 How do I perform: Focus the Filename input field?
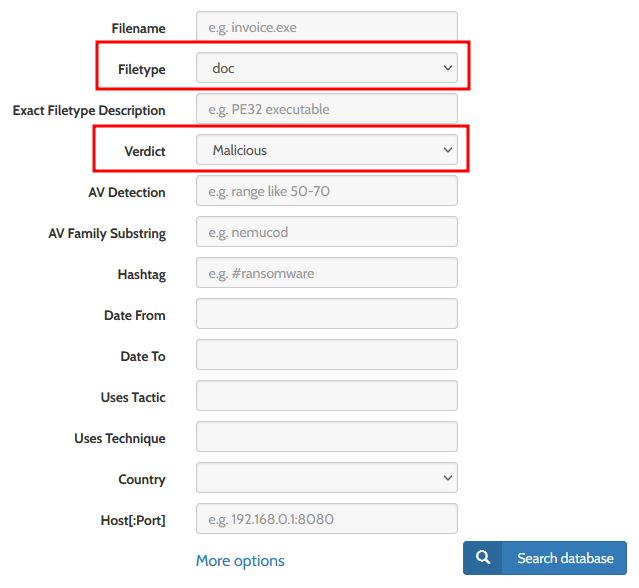click(x=326, y=27)
